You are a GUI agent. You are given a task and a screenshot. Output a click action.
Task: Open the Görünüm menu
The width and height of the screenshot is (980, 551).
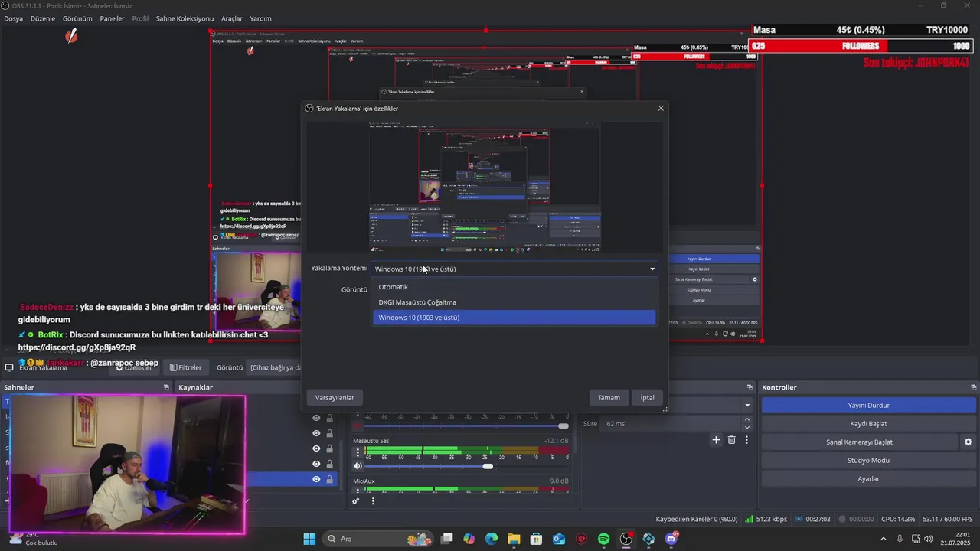pos(77,18)
